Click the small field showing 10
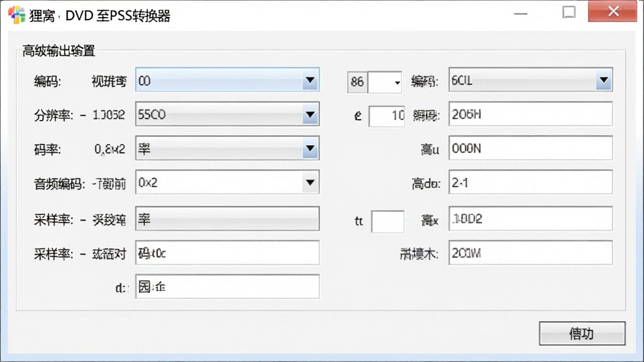This screenshot has height=362, width=644. [387, 116]
